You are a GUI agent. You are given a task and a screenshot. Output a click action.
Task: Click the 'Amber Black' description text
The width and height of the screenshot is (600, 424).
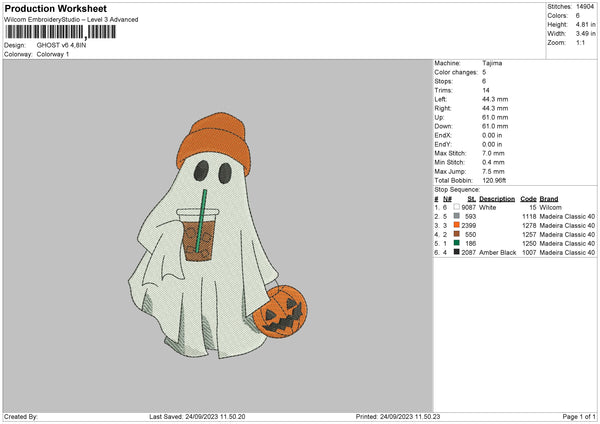(497, 253)
